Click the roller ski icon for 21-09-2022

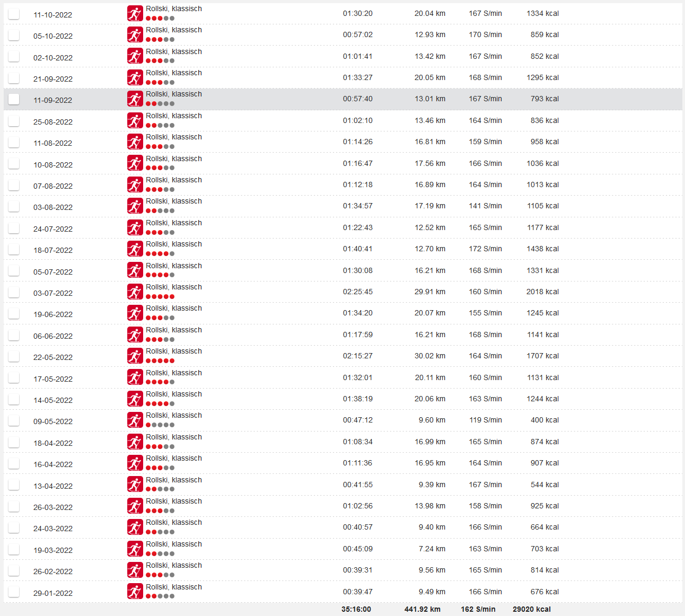135,78
